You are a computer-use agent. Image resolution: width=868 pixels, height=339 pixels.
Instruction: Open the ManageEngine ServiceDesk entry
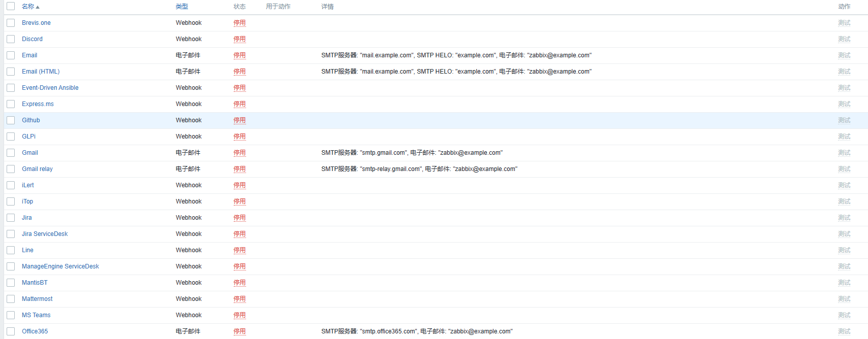click(x=60, y=266)
